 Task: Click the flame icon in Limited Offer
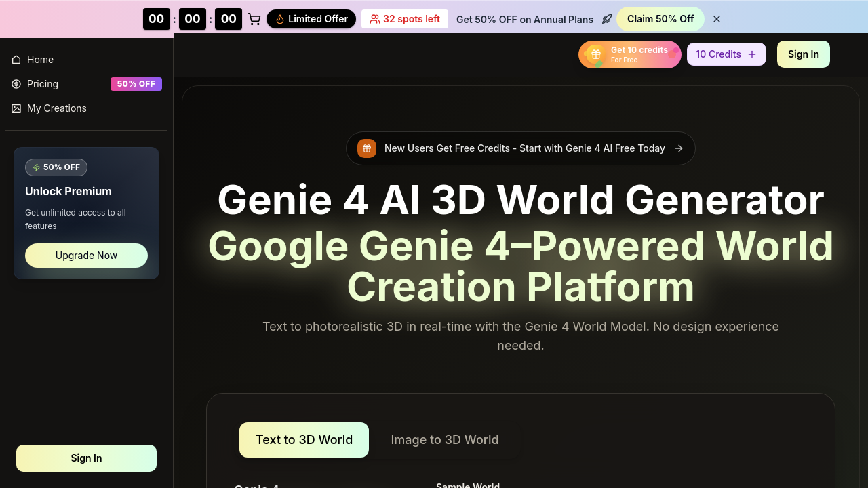(280, 19)
